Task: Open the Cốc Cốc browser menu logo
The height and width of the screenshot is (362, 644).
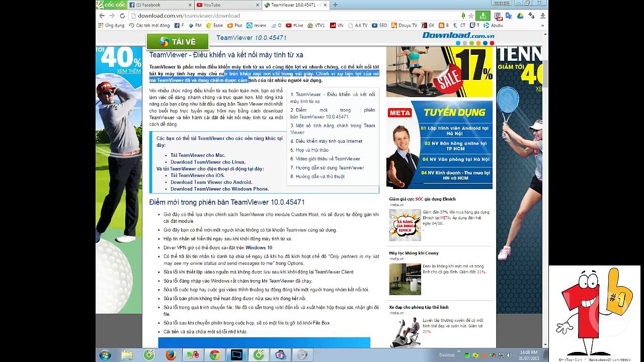Action: [x=111, y=5]
